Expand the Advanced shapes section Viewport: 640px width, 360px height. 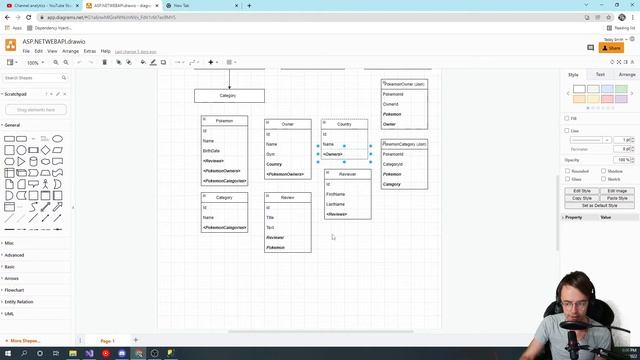[13, 255]
